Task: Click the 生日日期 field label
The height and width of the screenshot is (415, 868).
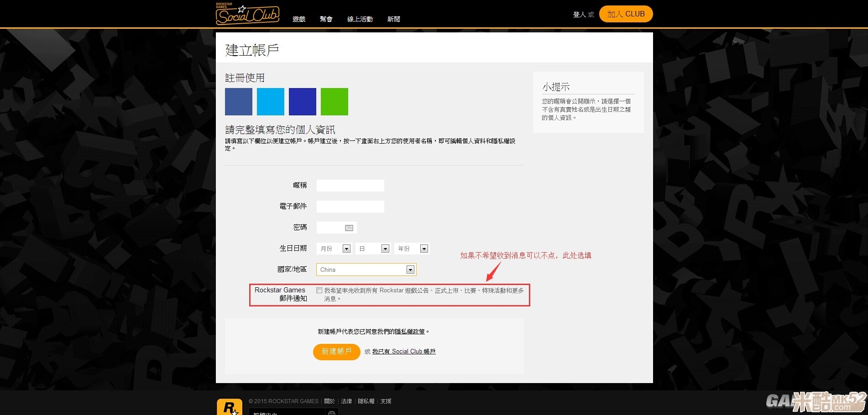Action: [x=293, y=248]
